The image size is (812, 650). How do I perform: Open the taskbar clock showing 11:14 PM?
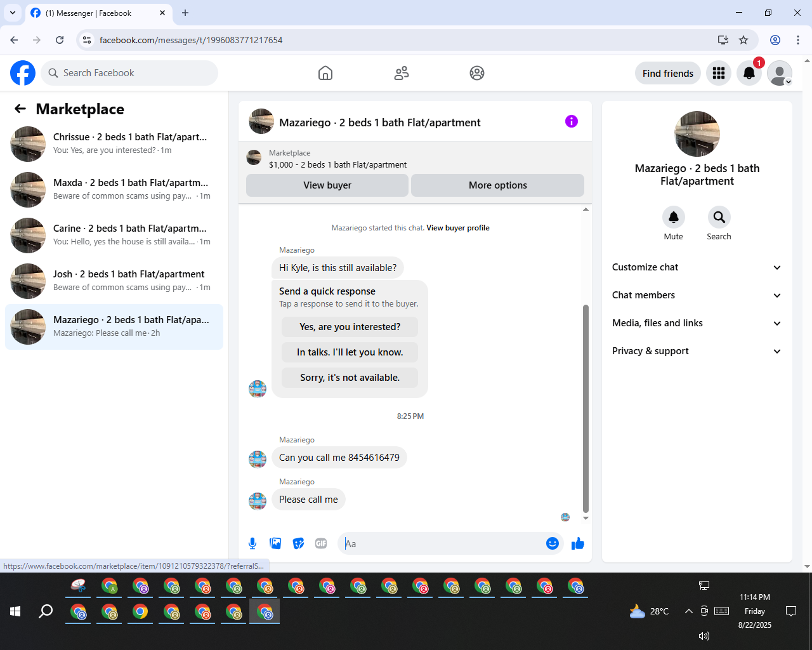point(755,611)
